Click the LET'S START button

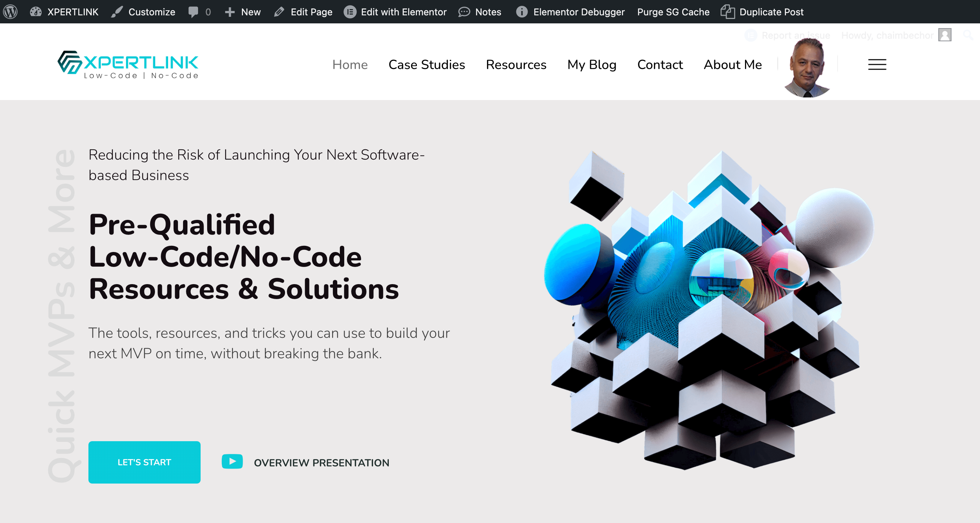point(144,462)
